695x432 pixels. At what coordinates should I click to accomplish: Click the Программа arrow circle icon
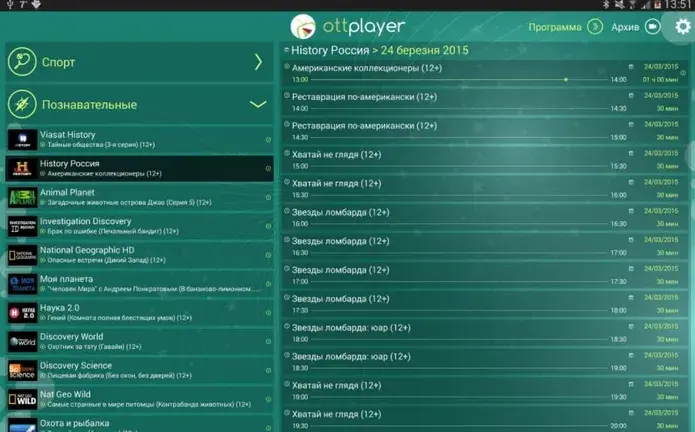click(x=595, y=27)
